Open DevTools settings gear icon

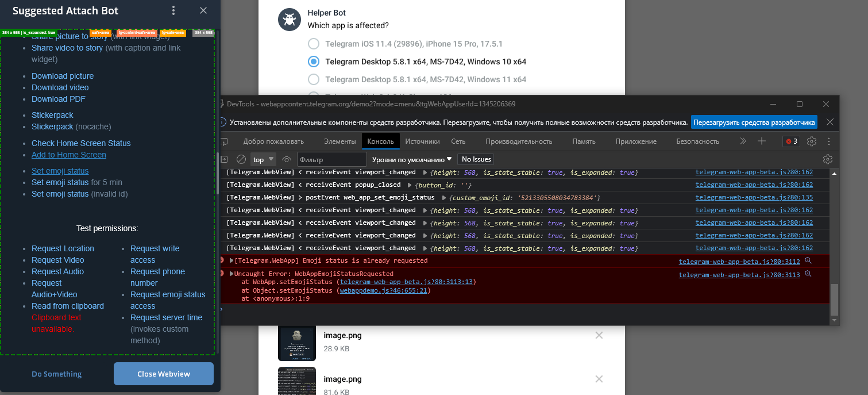click(x=812, y=141)
